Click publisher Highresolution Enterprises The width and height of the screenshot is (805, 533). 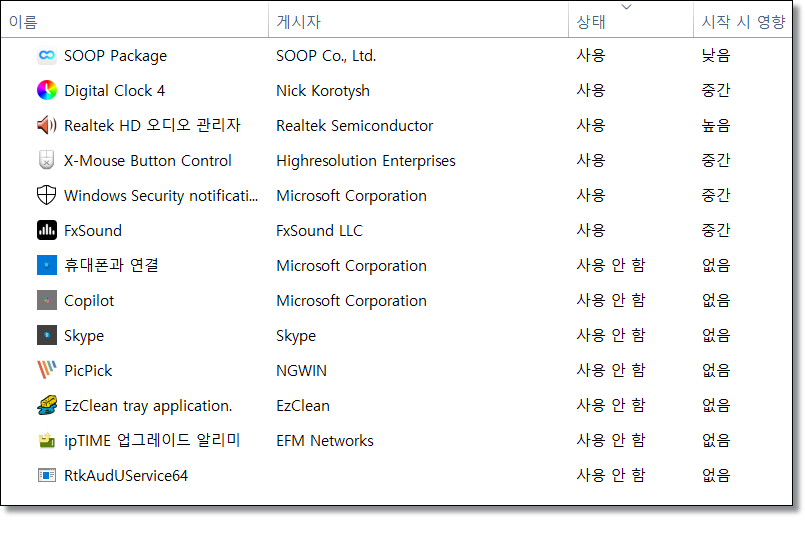366,160
